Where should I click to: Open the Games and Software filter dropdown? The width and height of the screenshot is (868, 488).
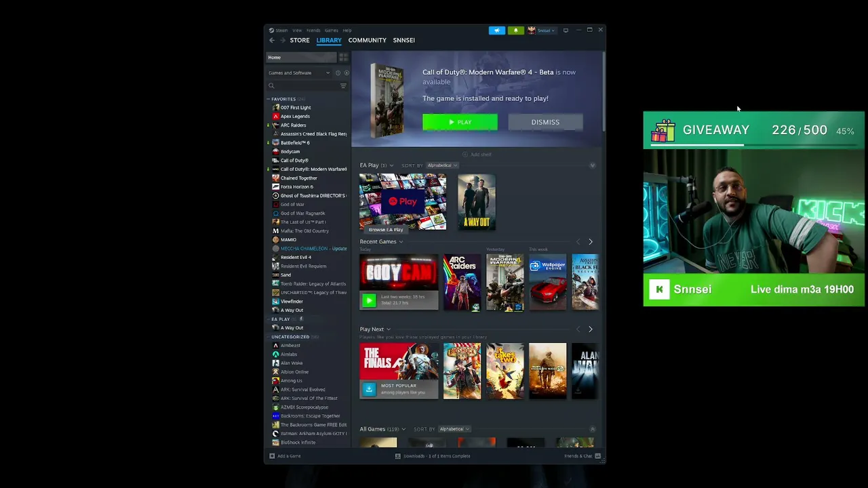[299, 73]
